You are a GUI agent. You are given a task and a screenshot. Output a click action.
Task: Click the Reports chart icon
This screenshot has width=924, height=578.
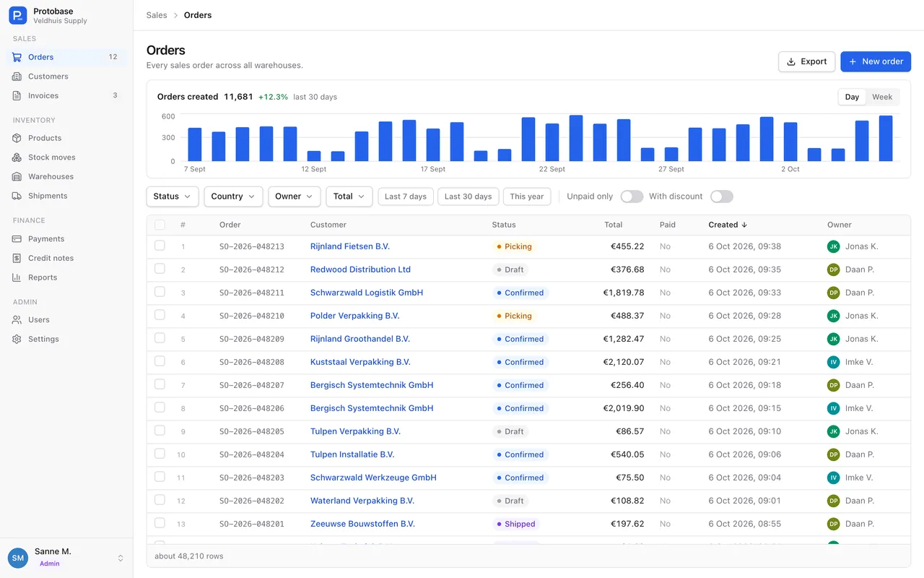[x=17, y=277]
